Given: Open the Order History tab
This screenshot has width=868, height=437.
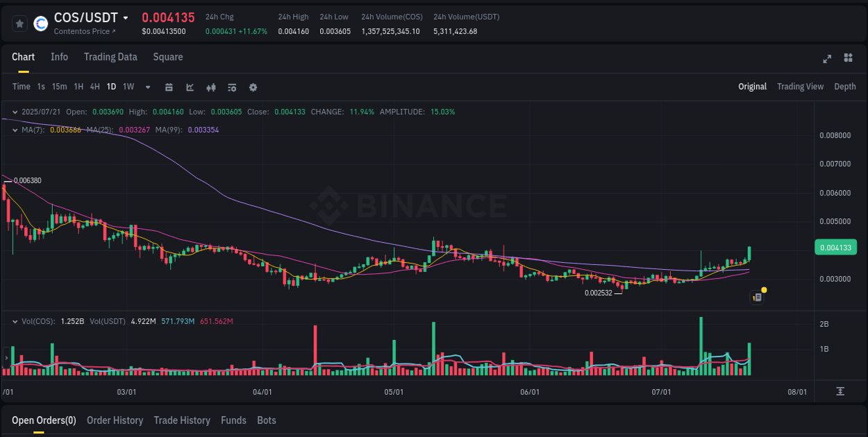Looking at the screenshot, I should point(115,420).
